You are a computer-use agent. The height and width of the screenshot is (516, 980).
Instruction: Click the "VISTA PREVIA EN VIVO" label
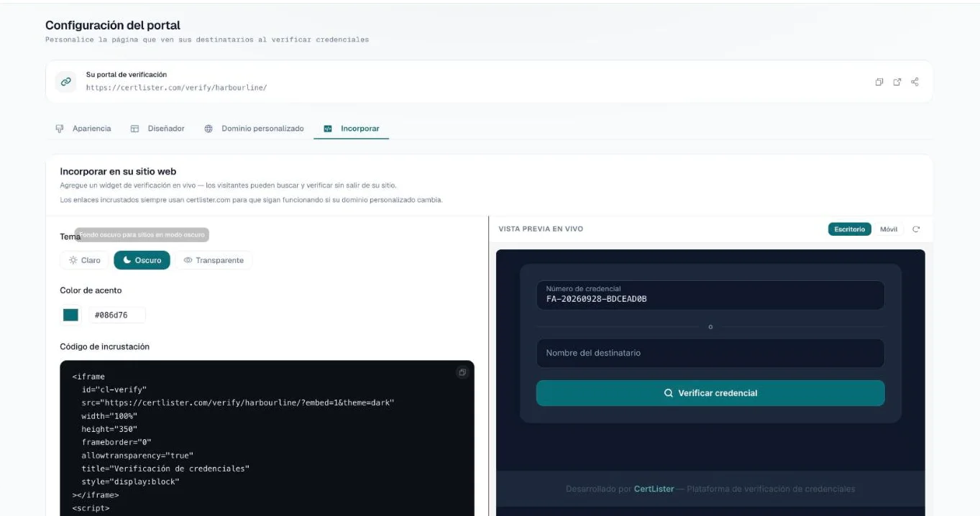tap(541, 229)
